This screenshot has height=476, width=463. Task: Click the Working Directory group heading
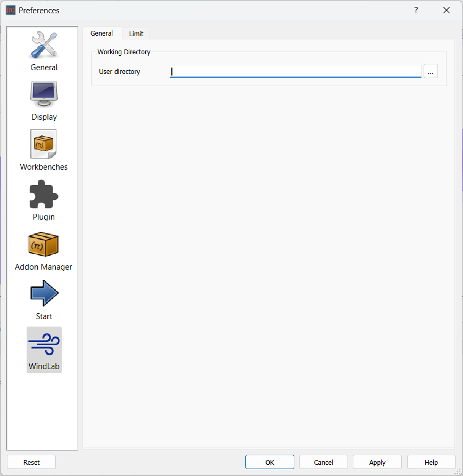pyautogui.click(x=123, y=52)
